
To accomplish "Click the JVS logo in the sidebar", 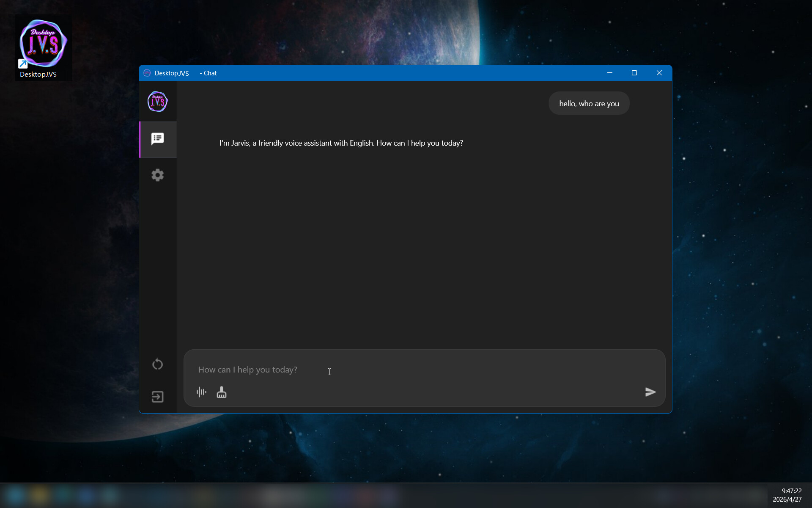I will tap(158, 102).
